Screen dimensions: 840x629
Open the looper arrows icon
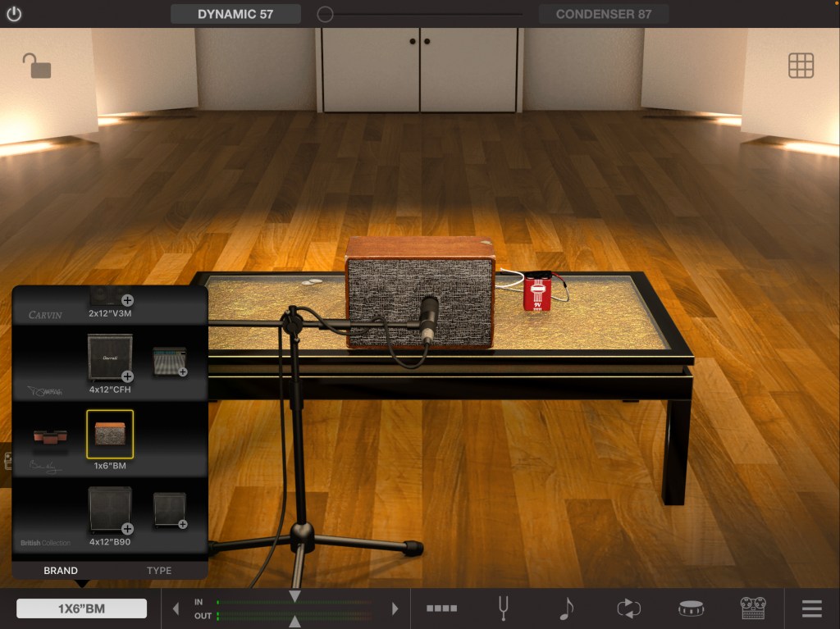click(628, 608)
